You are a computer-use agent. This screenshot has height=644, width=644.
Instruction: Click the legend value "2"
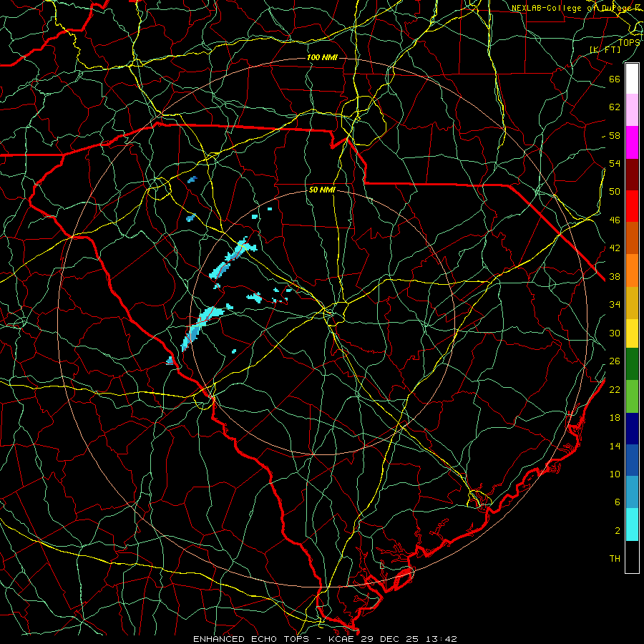618,531
